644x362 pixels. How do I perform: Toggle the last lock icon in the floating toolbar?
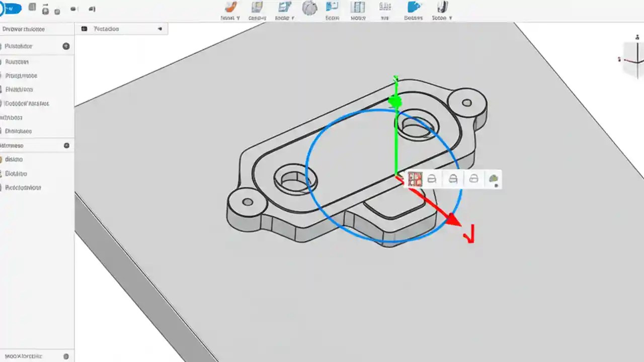tap(473, 179)
